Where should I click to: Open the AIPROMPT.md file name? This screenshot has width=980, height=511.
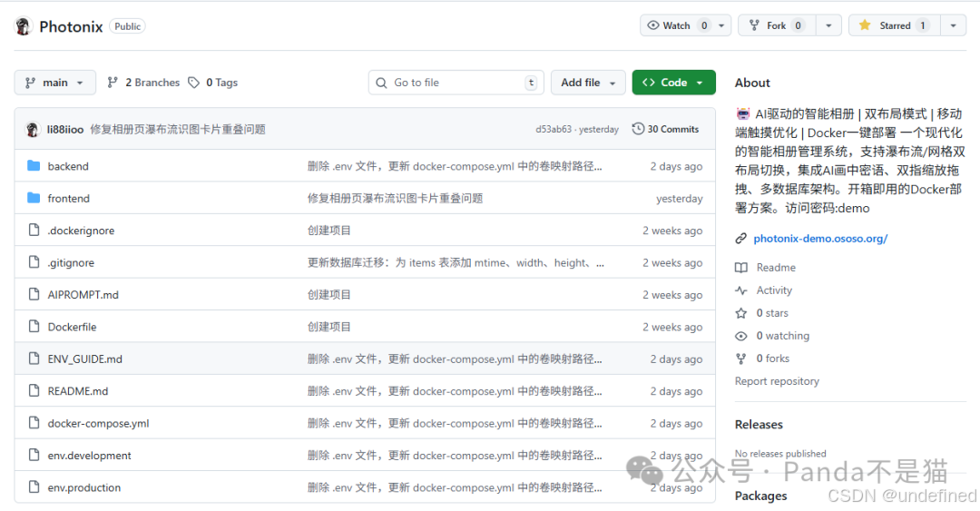[x=83, y=295]
